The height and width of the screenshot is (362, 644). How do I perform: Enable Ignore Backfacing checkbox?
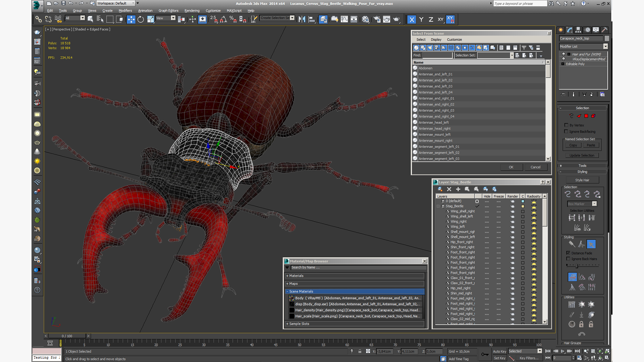[x=567, y=131]
